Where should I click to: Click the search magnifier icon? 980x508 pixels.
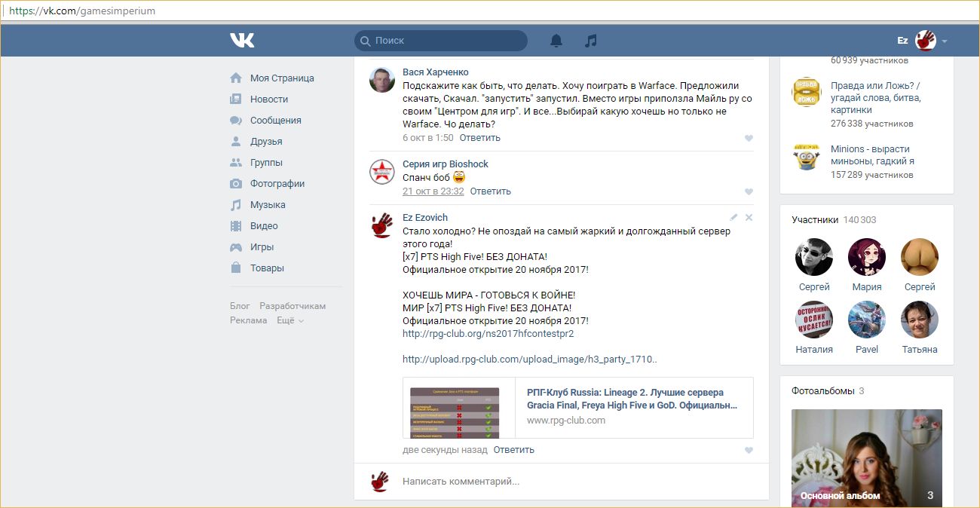(x=365, y=41)
